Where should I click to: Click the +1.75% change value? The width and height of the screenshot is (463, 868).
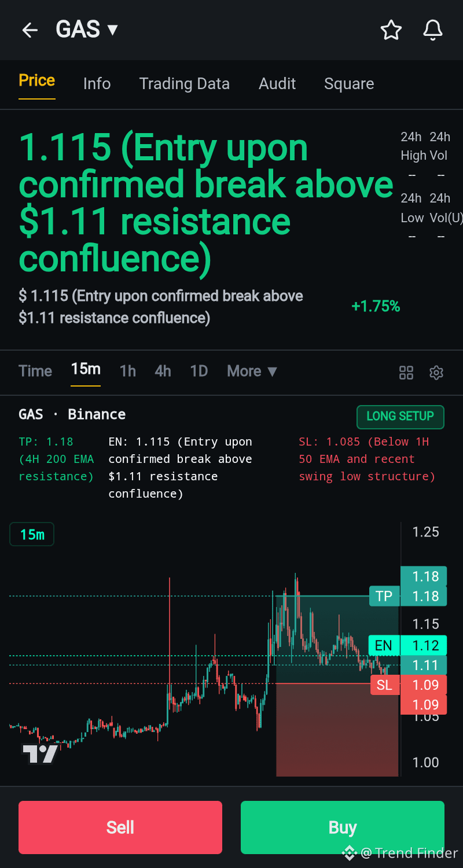coord(376,307)
